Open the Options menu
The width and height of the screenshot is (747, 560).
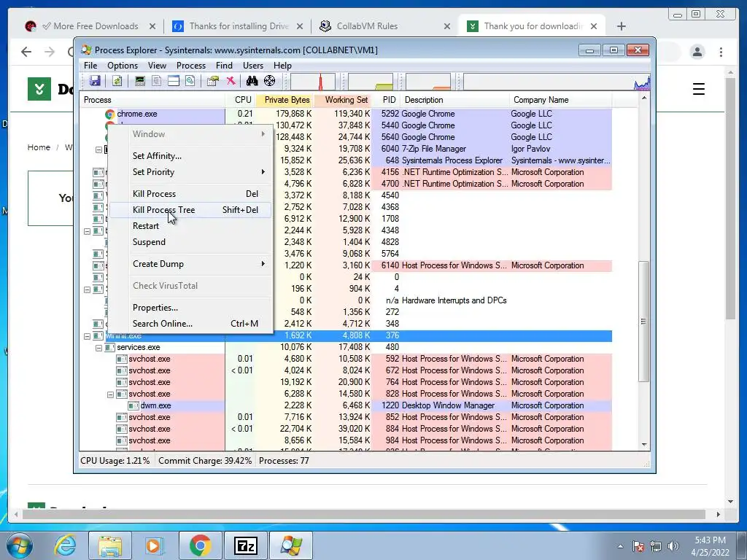pos(123,66)
